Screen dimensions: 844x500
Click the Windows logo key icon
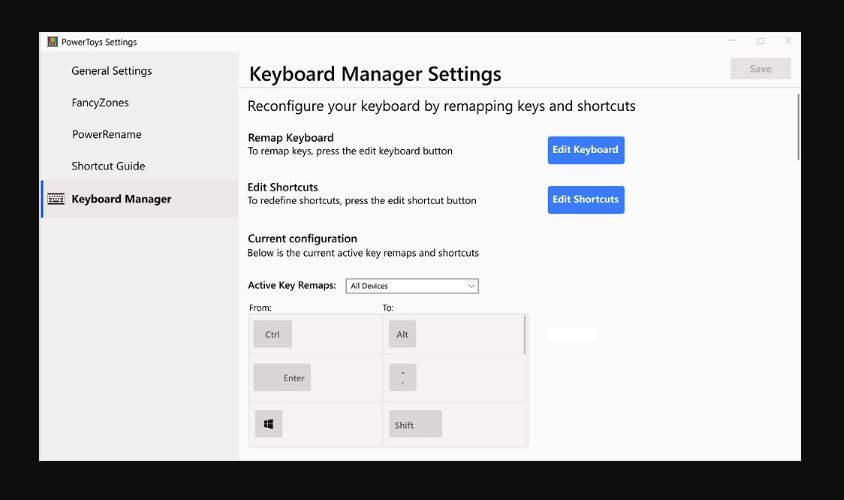click(x=269, y=424)
